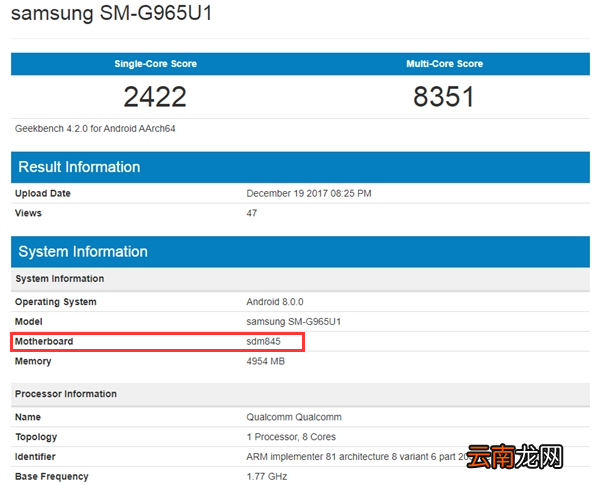Click the gray System Information subheader row
The height and width of the screenshot is (485, 600).
(300, 279)
